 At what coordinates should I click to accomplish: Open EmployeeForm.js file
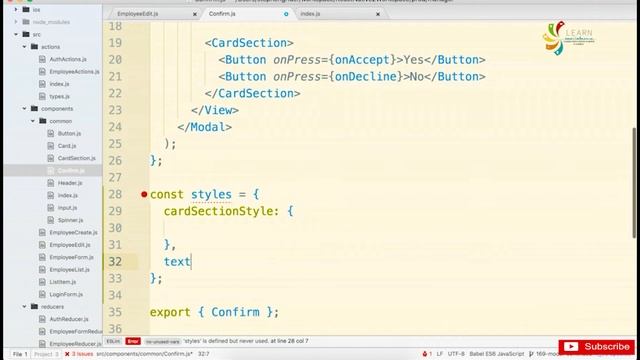tap(71, 257)
